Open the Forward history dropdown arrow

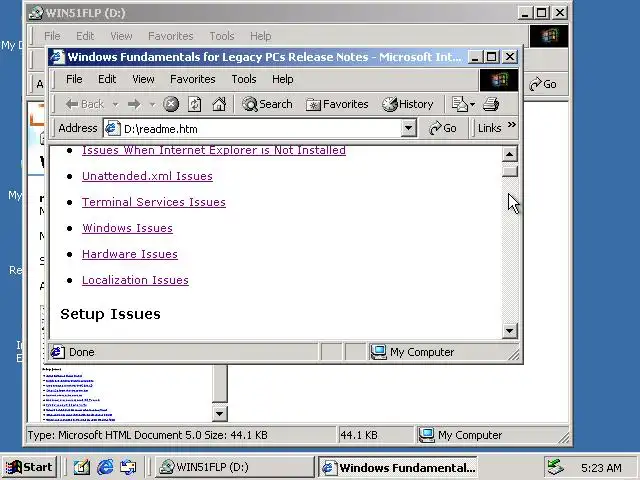pos(152,104)
